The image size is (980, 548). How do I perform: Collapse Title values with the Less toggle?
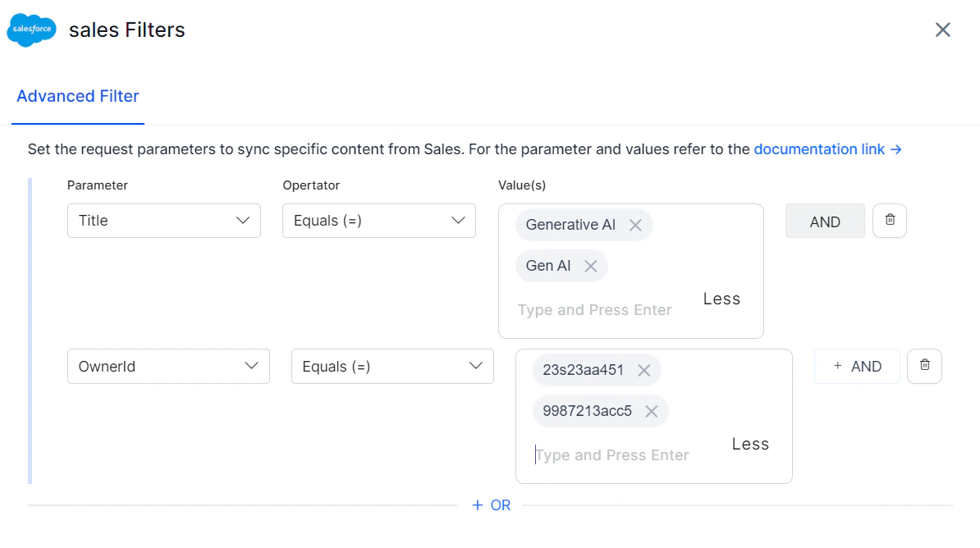pos(721,299)
